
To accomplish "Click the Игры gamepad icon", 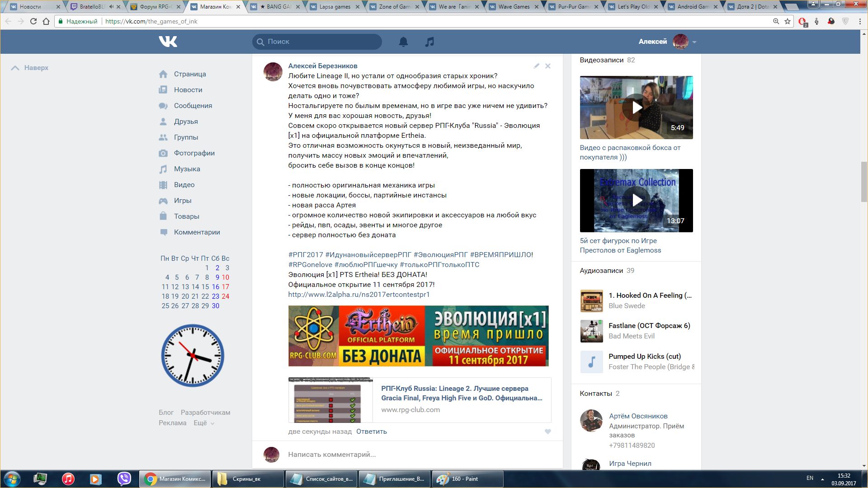I will (163, 201).
